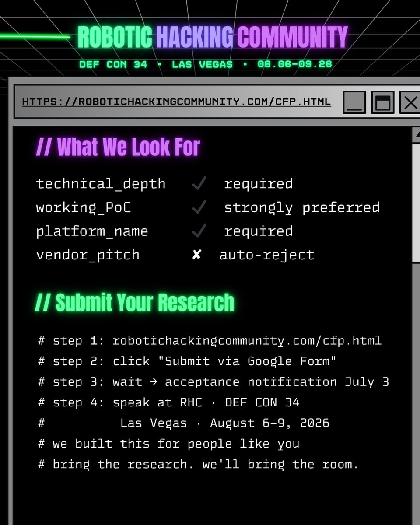
Task: Click the minimize window icon
Action: point(354,102)
